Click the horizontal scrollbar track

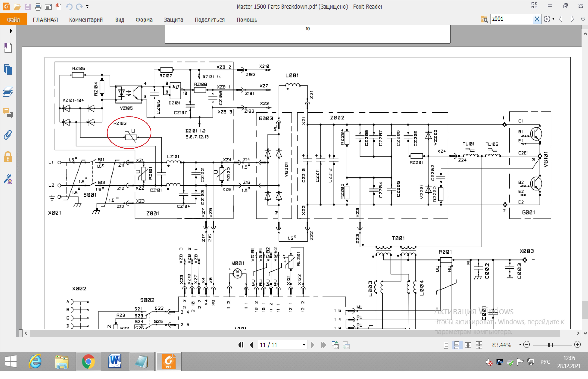(x=295, y=333)
